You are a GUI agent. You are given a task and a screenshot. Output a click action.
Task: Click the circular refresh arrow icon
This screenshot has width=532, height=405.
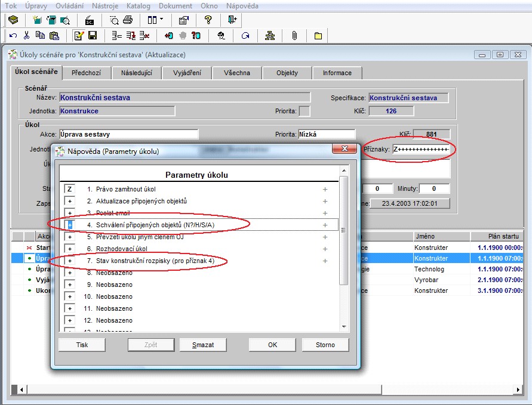245,36
